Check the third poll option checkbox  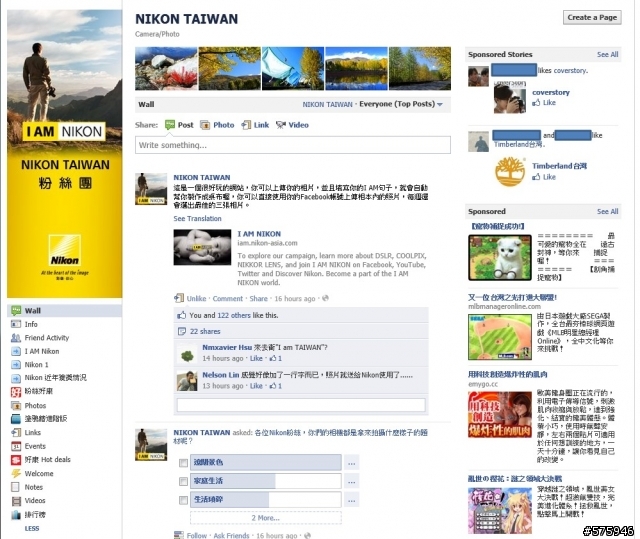coord(183,500)
